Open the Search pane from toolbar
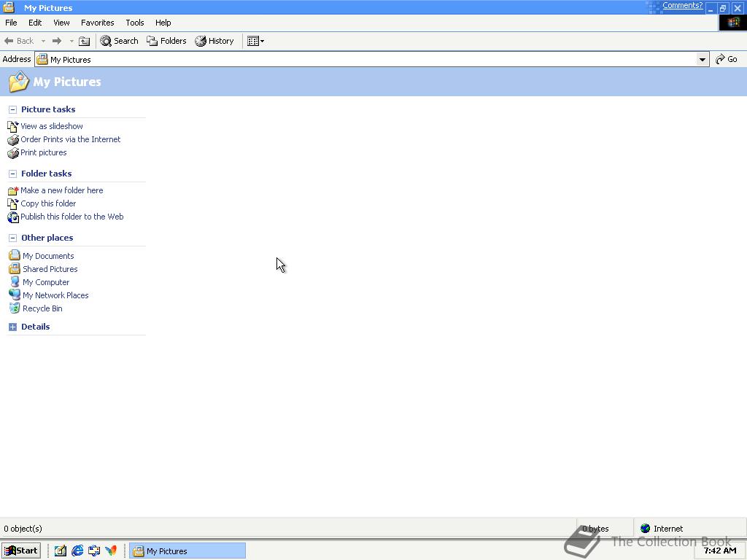The height and width of the screenshot is (560, 747). coord(119,41)
